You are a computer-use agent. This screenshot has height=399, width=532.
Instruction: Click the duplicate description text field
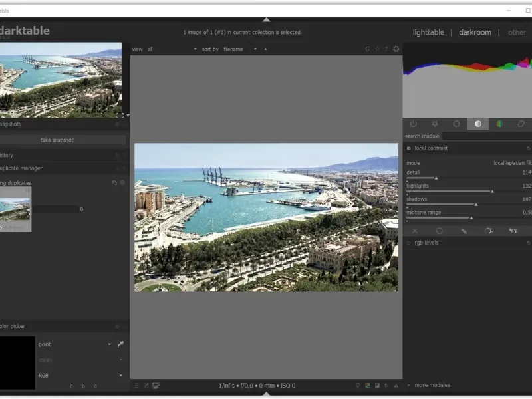pos(56,209)
